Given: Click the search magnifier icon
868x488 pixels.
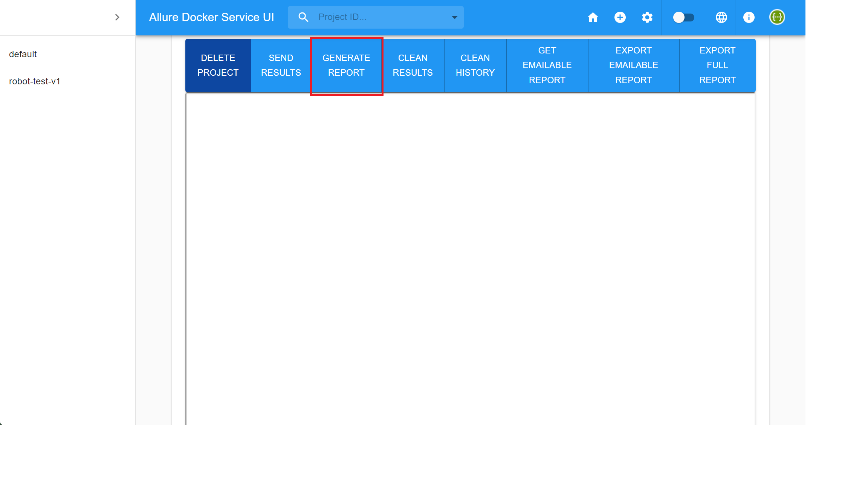Looking at the screenshot, I should point(303,17).
